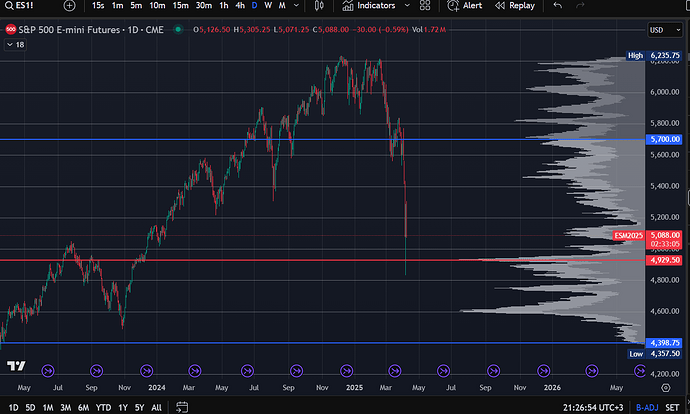Select the 5Y date range

[x=138, y=407]
